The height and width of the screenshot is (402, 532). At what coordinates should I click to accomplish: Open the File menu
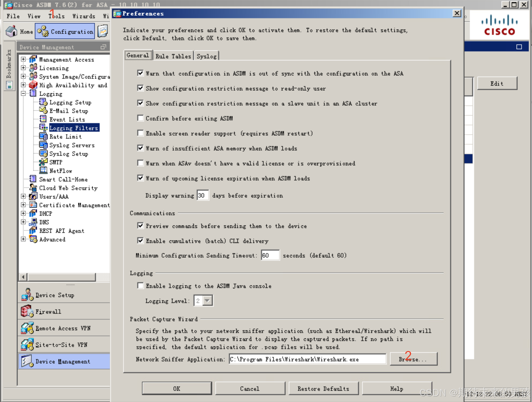(13, 16)
